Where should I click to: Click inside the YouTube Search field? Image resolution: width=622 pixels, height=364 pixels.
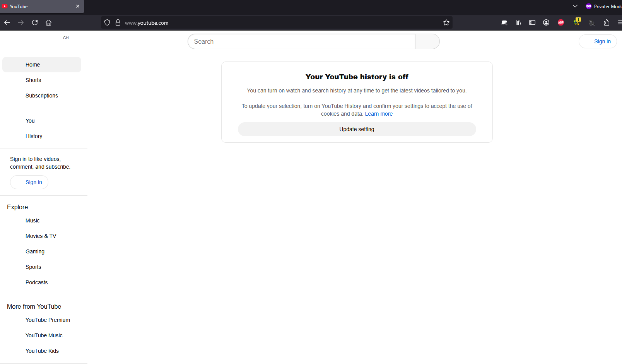coord(301,41)
